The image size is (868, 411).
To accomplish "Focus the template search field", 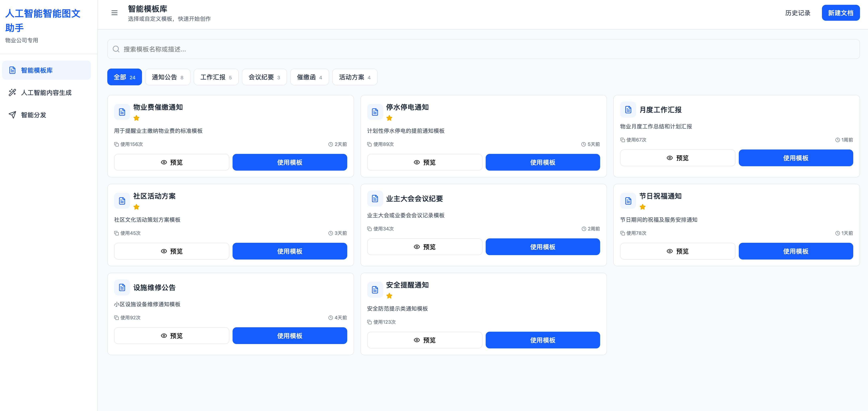I will (x=483, y=49).
